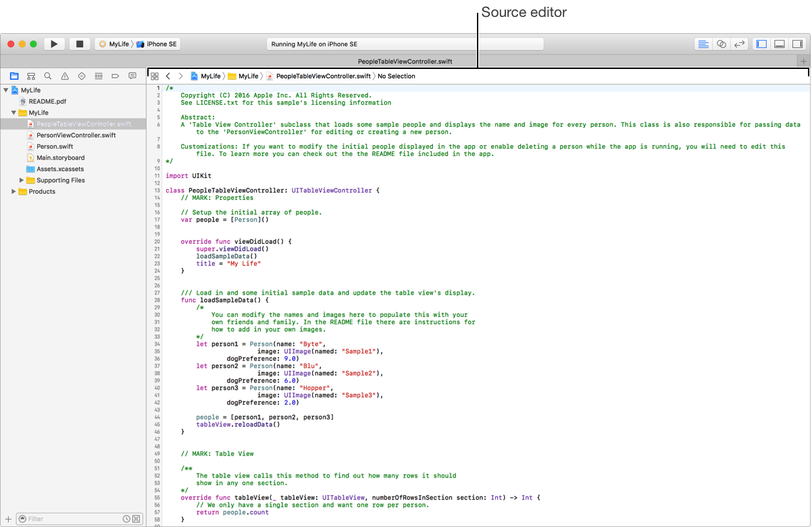Show the Version editor arrows icon
This screenshot has height=527, width=812.
point(740,44)
